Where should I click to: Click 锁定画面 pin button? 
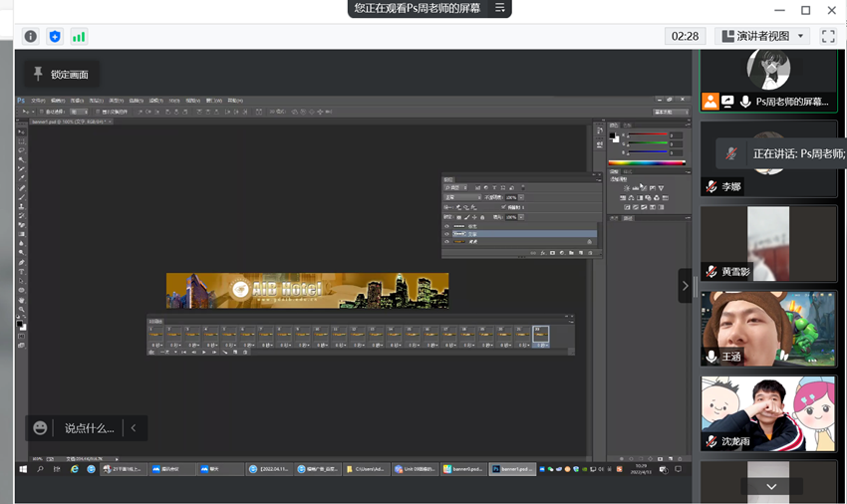tap(61, 75)
